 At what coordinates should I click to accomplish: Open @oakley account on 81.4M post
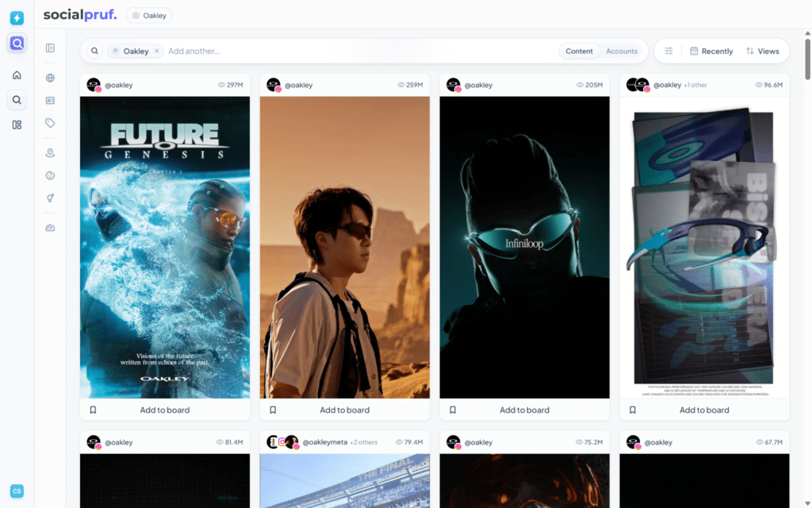pos(119,442)
